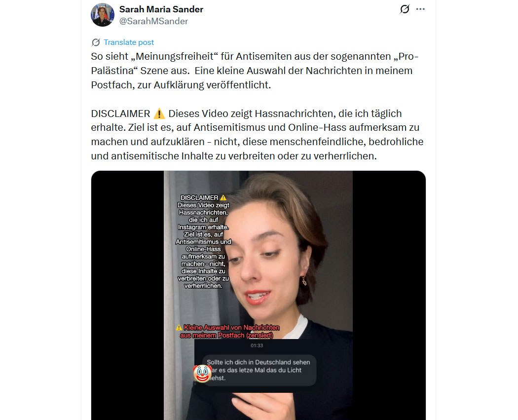Click the clown emoji sticker in the video

click(202, 374)
